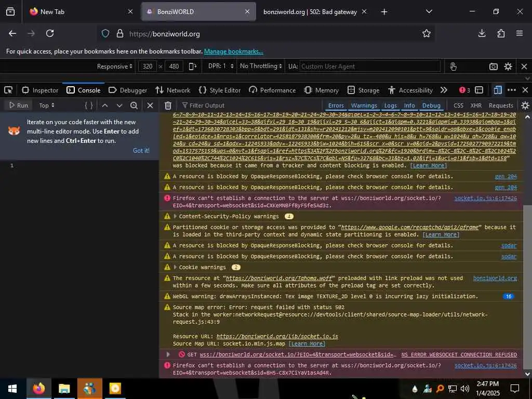Go to next expression in history
Viewport: 532px width, 399px height.
tap(119, 105)
